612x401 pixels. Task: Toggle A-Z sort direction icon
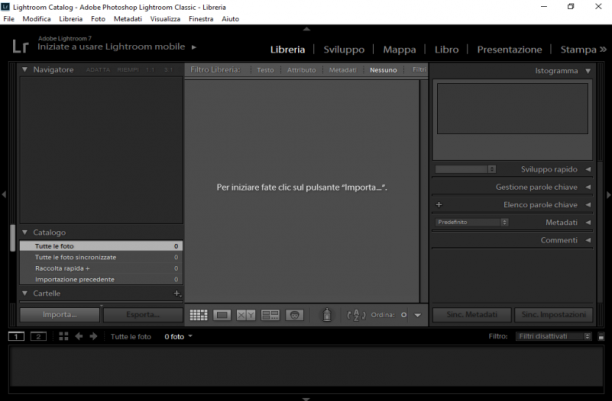tap(356, 315)
